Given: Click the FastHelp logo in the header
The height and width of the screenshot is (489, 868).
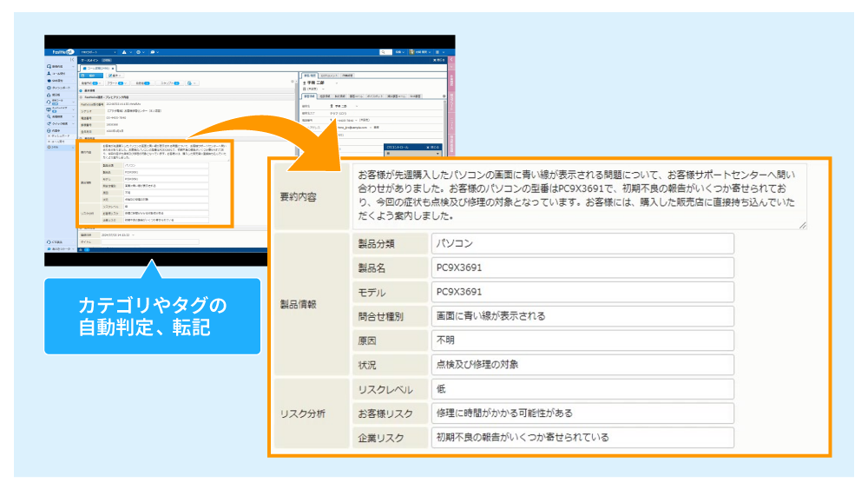Looking at the screenshot, I should (63, 52).
